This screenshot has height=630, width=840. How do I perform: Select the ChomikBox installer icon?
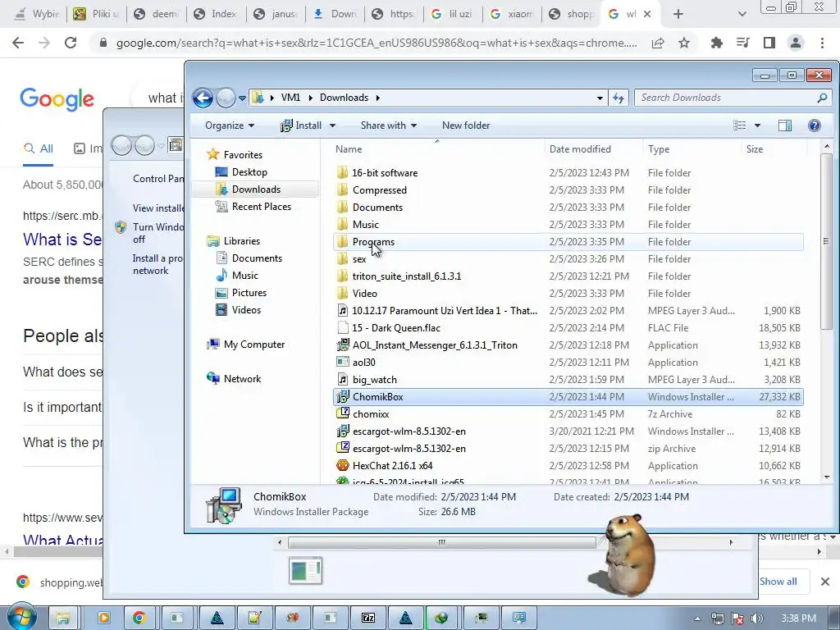(342, 396)
